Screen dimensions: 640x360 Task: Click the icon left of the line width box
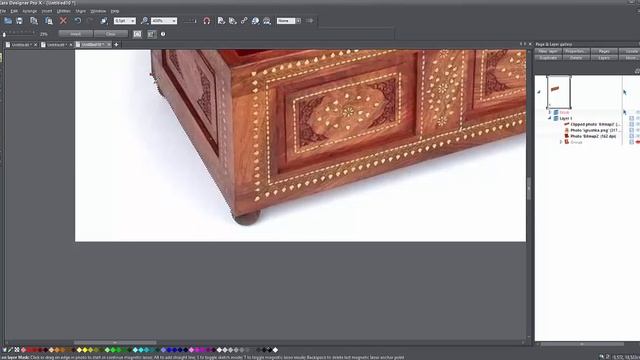click(104, 21)
